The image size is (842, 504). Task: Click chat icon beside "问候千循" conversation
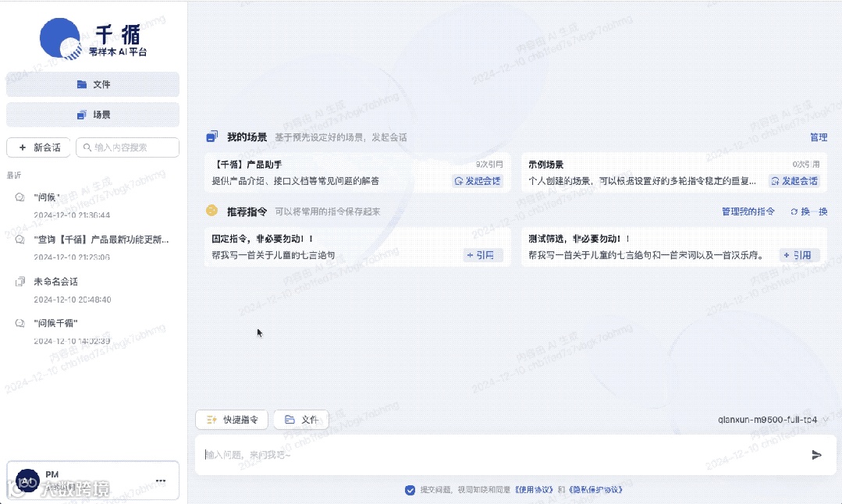(20, 323)
